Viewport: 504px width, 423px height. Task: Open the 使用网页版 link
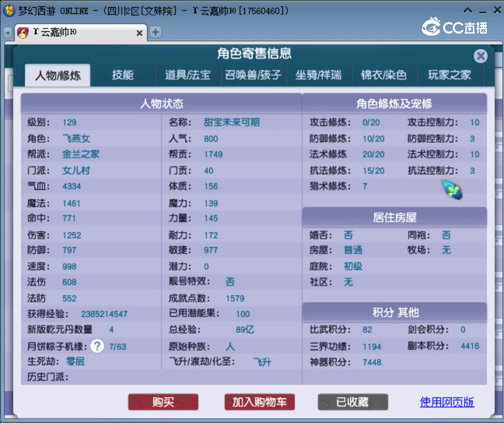(x=447, y=402)
